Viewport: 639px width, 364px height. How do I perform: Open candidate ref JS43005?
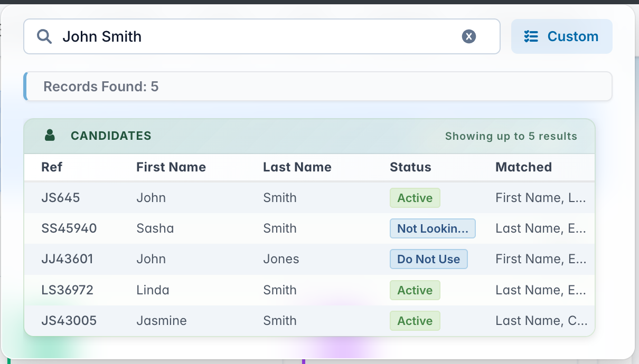pos(69,321)
